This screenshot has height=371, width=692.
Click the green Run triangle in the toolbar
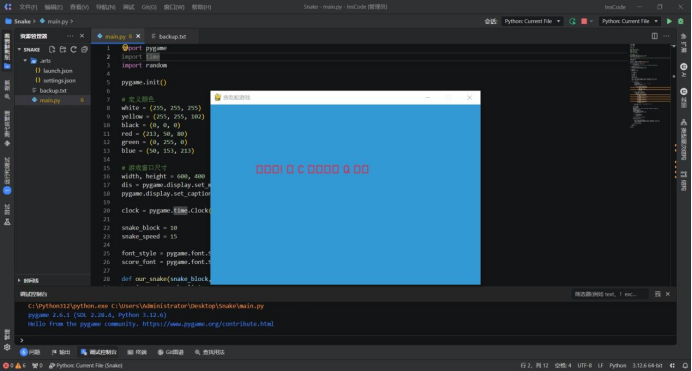point(669,21)
